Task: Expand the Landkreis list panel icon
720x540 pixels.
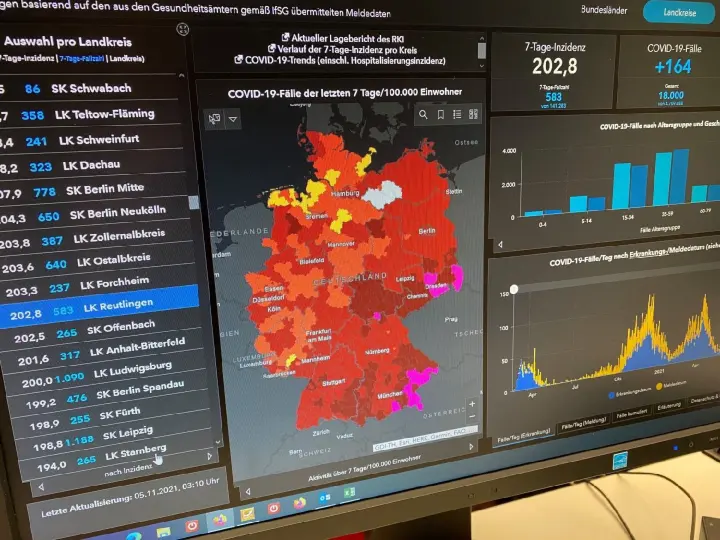Action: 182,29
